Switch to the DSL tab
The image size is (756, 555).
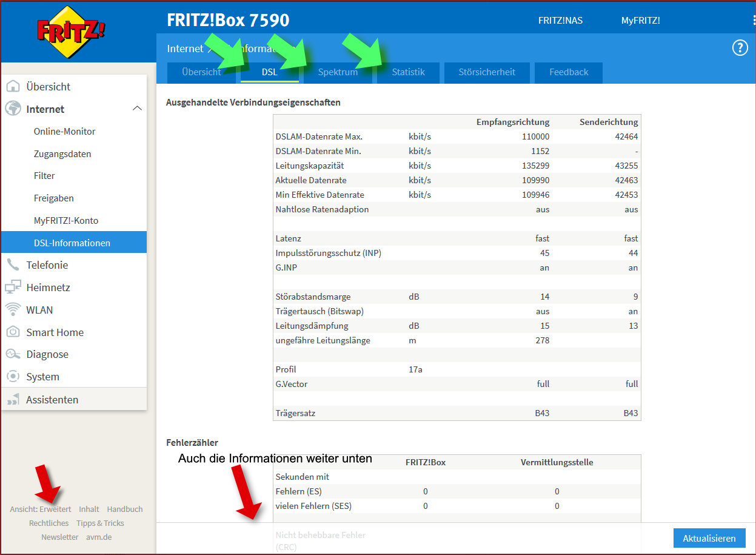point(270,72)
